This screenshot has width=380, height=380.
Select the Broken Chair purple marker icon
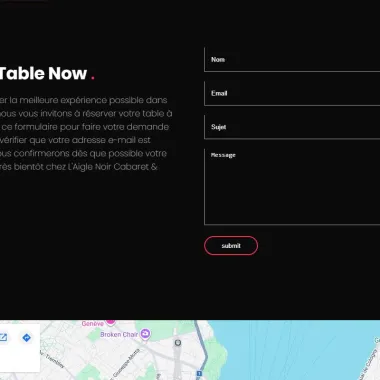click(x=145, y=333)
